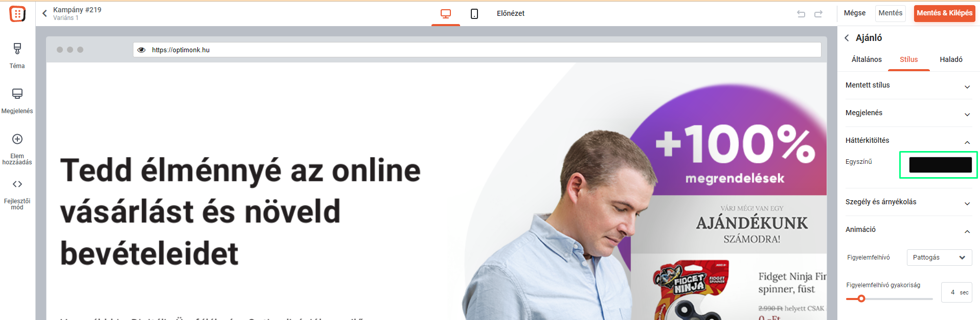Viewport: 980px width, 320px height.
Task: Click the Mentés & Kilépés button
Action: click(944, 13)
